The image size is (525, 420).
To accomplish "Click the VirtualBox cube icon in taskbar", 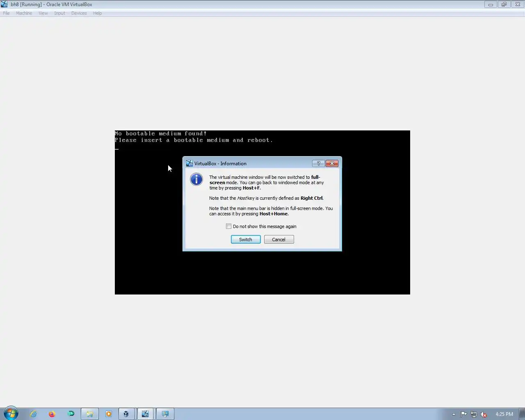I will (126, 414).
